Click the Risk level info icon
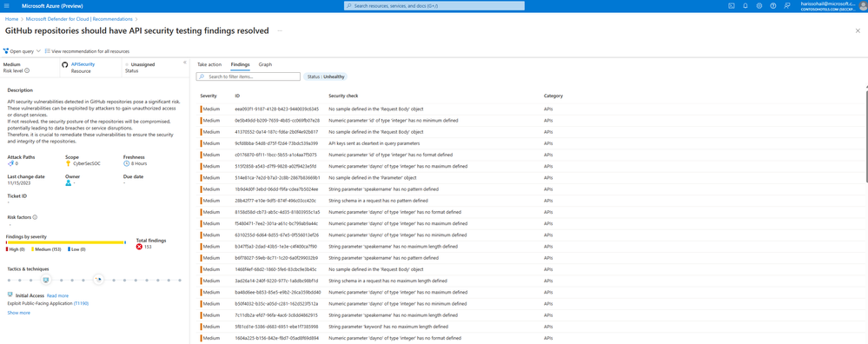The height and width of the screenshot is (344, 868). [27, 70]
